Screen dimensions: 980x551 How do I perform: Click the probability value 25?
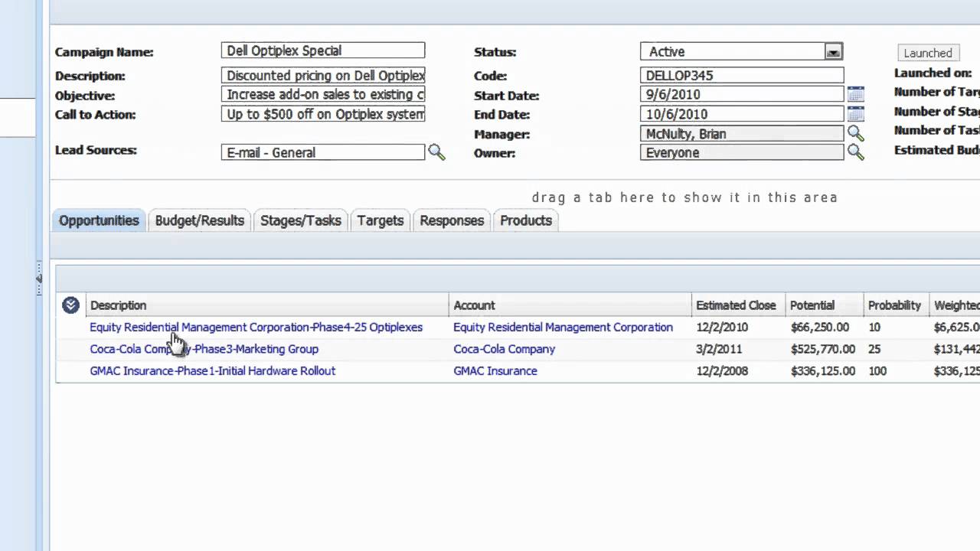click(874, 349)
